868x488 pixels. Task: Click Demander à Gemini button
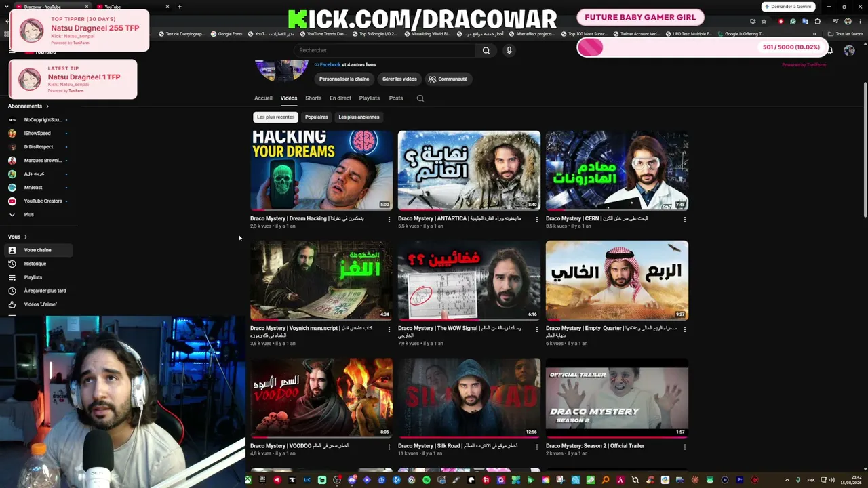pyautogui.click(x=787, y=7)
